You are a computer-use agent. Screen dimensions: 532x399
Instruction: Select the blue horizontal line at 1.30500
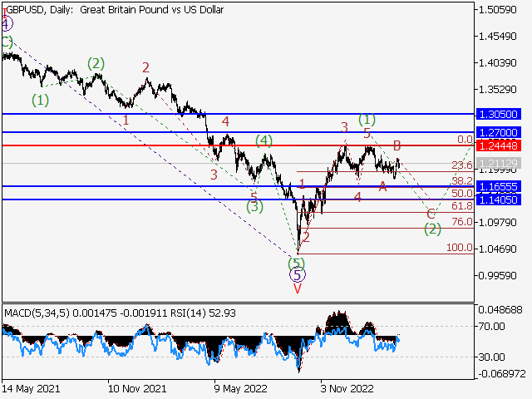pyautogui.click(x=238, y=114)
